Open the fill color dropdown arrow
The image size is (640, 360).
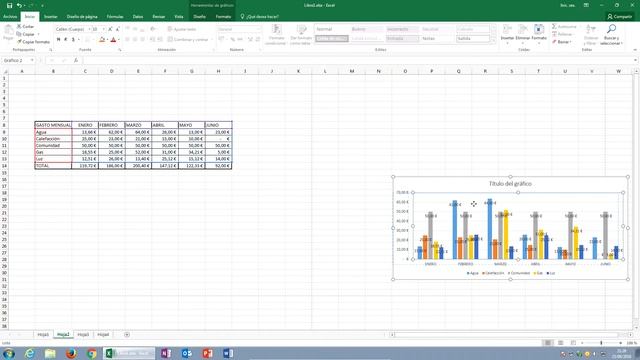click(x=107, y=40)
